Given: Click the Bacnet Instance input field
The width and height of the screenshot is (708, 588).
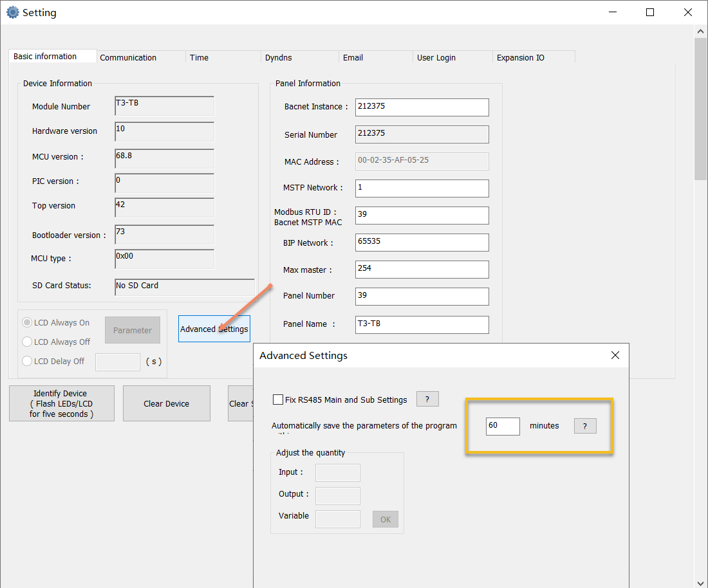Looking at the screenshot, I should click(422, 107).
